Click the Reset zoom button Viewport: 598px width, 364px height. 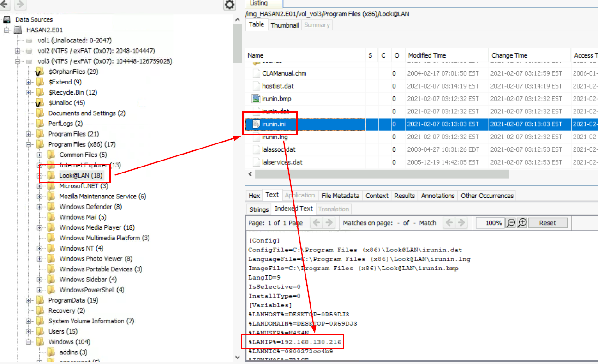tap(547, 223)
